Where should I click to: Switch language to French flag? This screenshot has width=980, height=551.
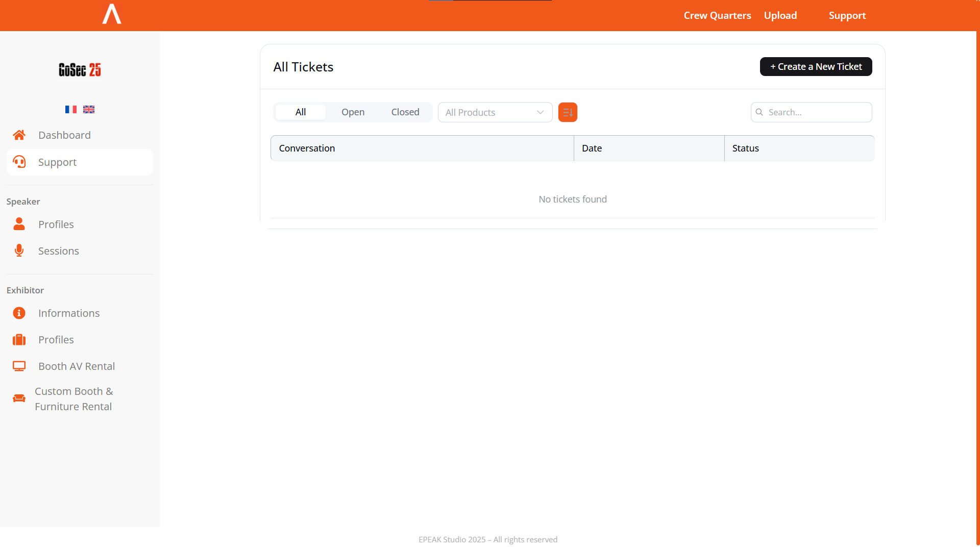[71, 109]
